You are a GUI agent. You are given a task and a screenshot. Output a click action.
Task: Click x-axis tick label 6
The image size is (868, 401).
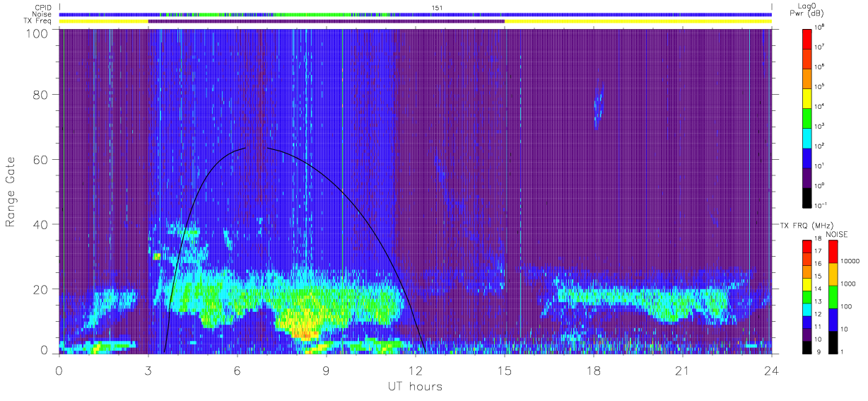(x=237, y=370)
